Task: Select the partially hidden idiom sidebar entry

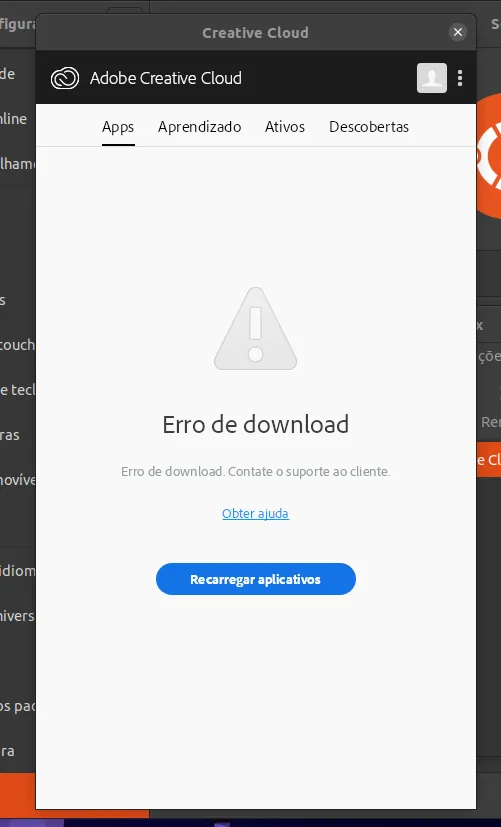Action: [18, 571]
